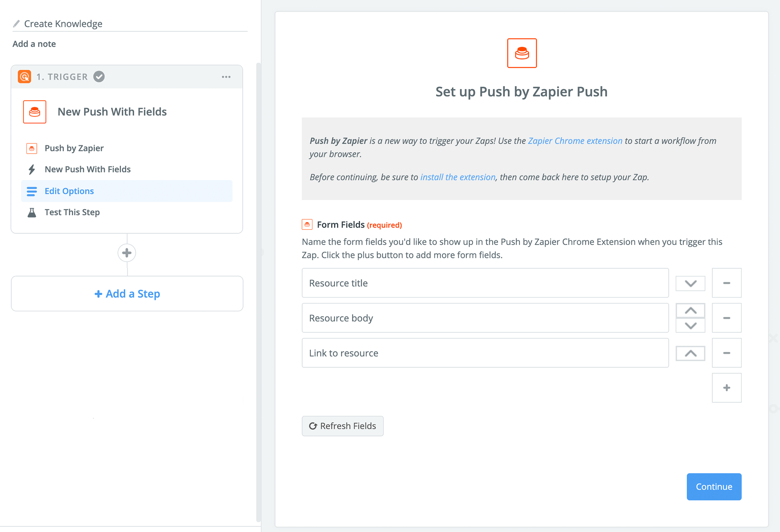Click the 1. TRIGGER header label
Image resolution: width=780 pixels, height=532 pixels.
coord(62,77)
